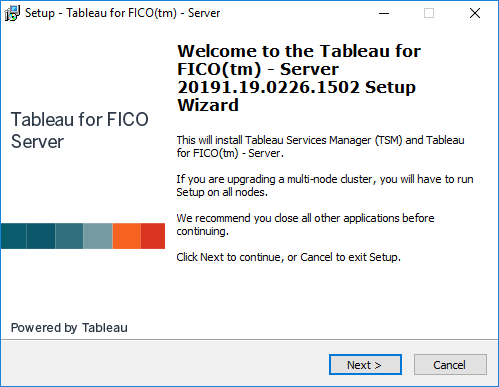Click the red banner block
Viewport: 499px width, 387px height.
point(153,236)
